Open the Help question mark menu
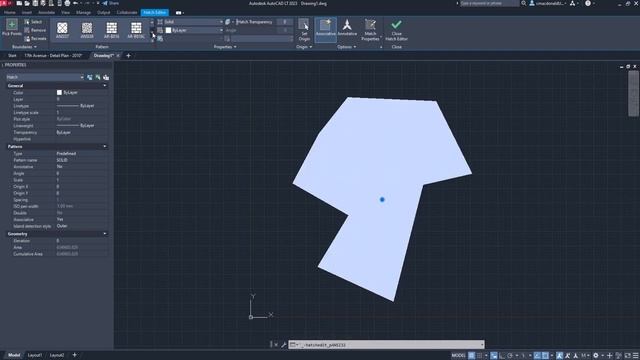The height and width of the screenshot is (360, 640). 588,3
